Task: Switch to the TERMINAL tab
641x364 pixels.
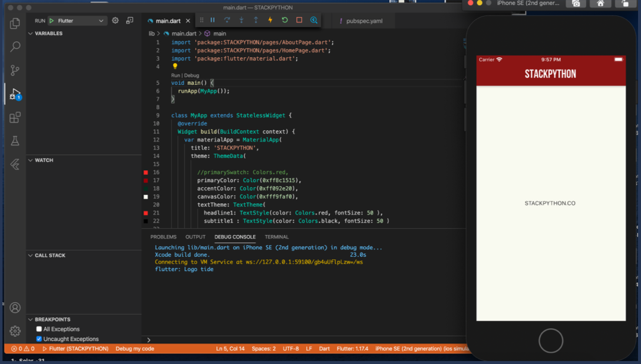Action: [276, 237]
